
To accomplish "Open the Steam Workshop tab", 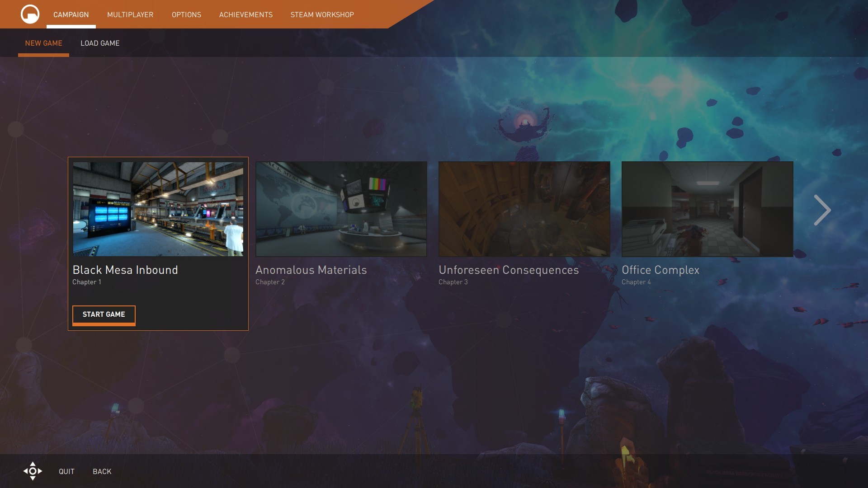I will (x=322, y=14).
